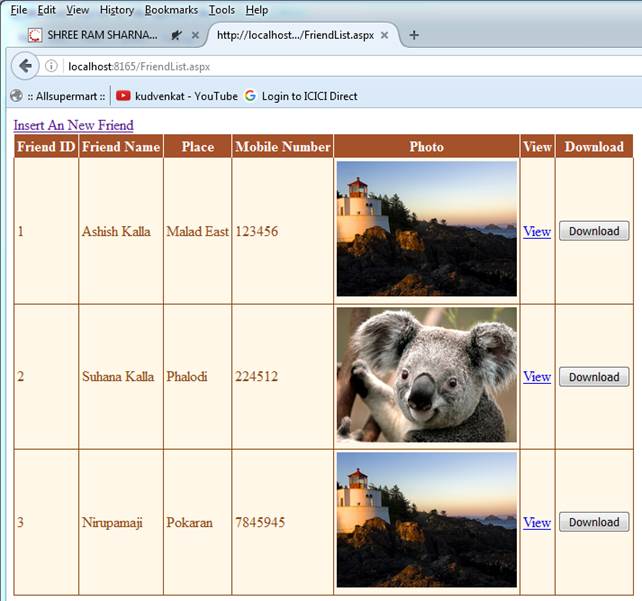Open the History menu
The image size is (642, 601).
tap(117, 10)
